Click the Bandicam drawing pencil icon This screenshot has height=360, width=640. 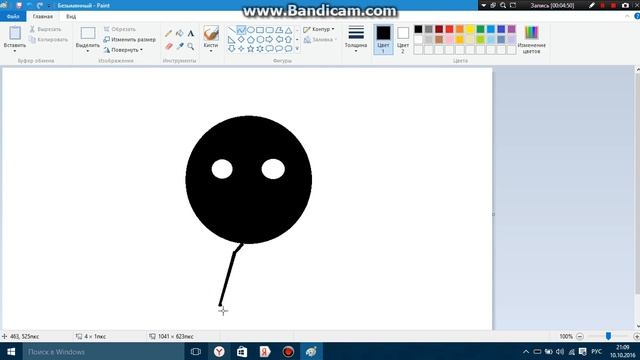point(592,5)
